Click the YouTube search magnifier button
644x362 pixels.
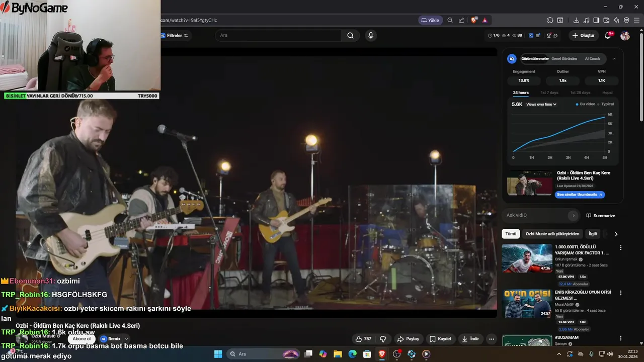click(x=350, y=35)
